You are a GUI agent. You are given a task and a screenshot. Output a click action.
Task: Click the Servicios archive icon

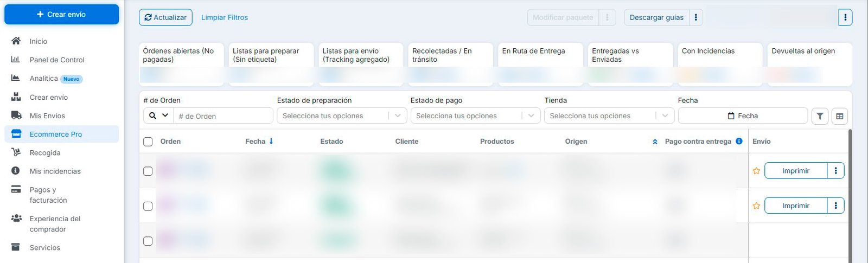[16, 247]
